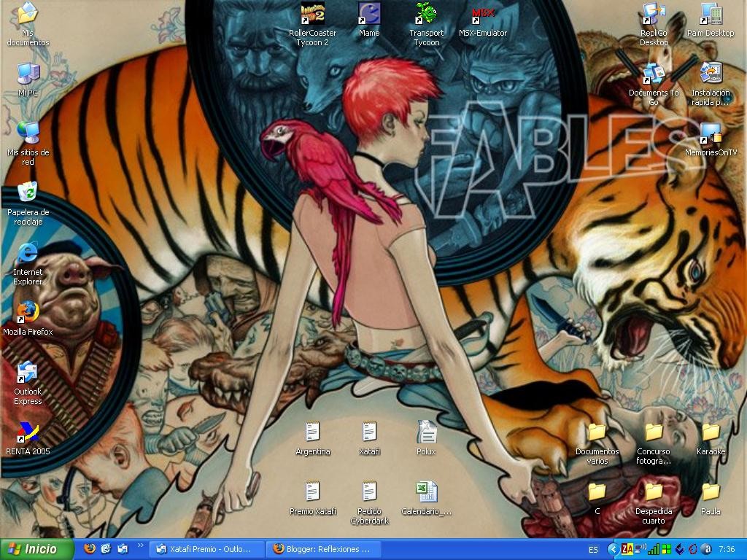Switch to Xatafi Premio Outlook taskbar window
This screenshot has height=560, width=747.
coord(206,549)
